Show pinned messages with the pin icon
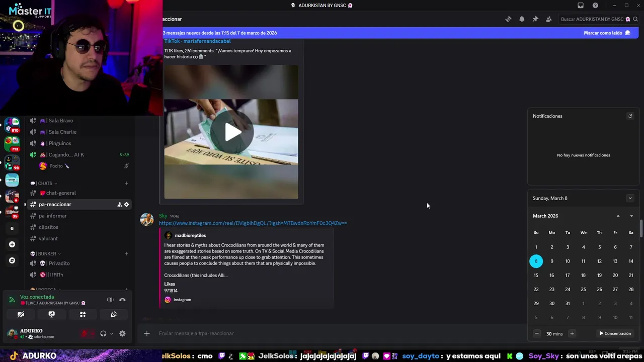This screenshot has width=644, height=362. [535, 19]
